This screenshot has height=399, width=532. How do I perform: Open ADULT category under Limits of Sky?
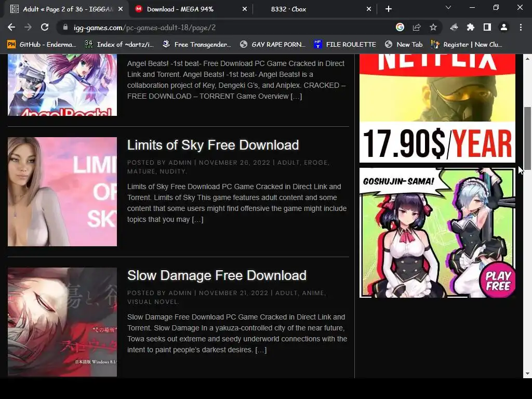pos(288,163)
